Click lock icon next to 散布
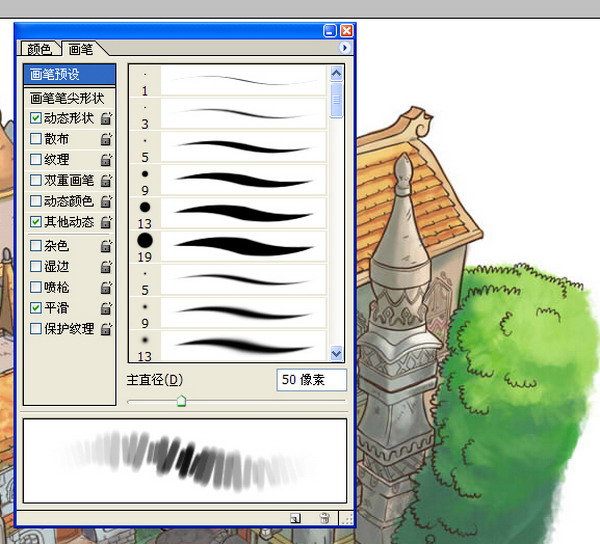The height and width of the screenshot is (544, 600). tap(106, 139)
